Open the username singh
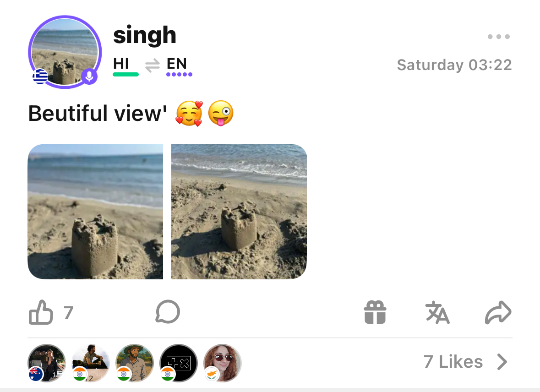The image size is (540, 392). point(145,35)
